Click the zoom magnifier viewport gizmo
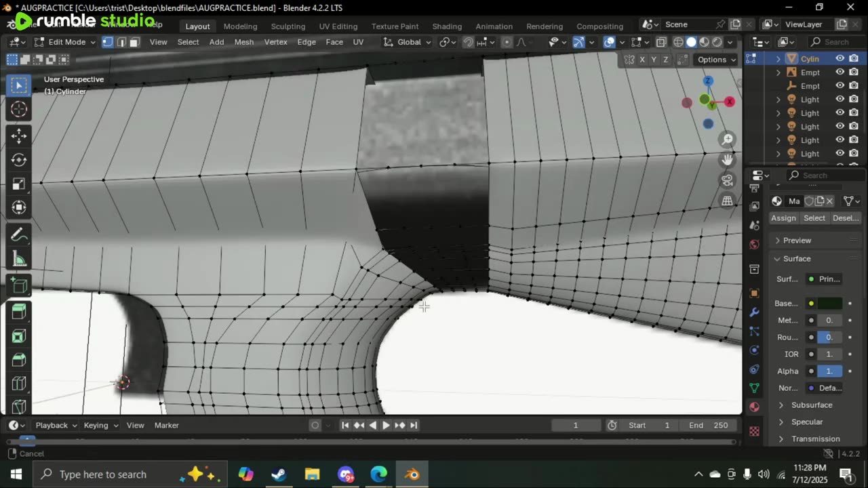Viewport: 868px width, 488px height. (x=728, y=139)
